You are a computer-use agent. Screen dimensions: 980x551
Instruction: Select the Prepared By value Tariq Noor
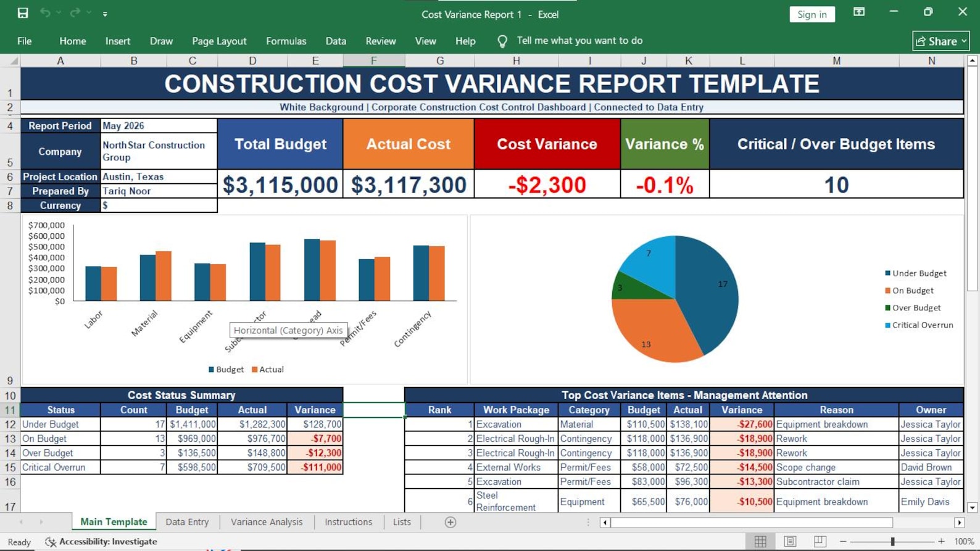[x=159, y=191]
